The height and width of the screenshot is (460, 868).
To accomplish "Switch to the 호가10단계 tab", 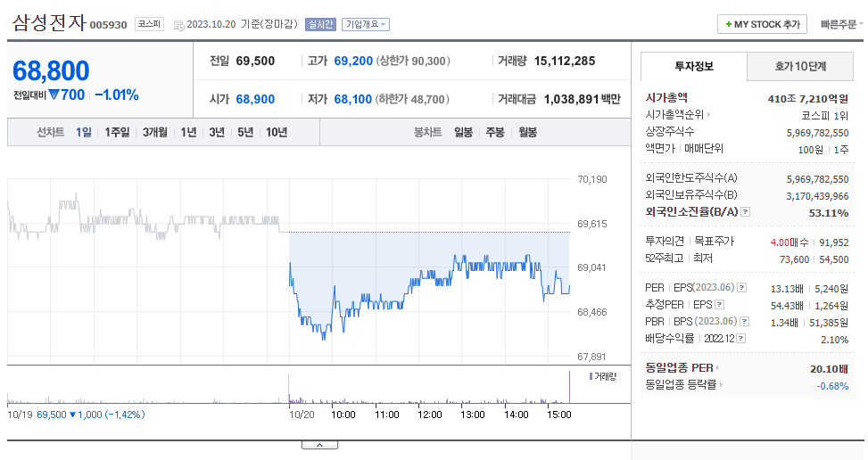I will pos(800,66).
